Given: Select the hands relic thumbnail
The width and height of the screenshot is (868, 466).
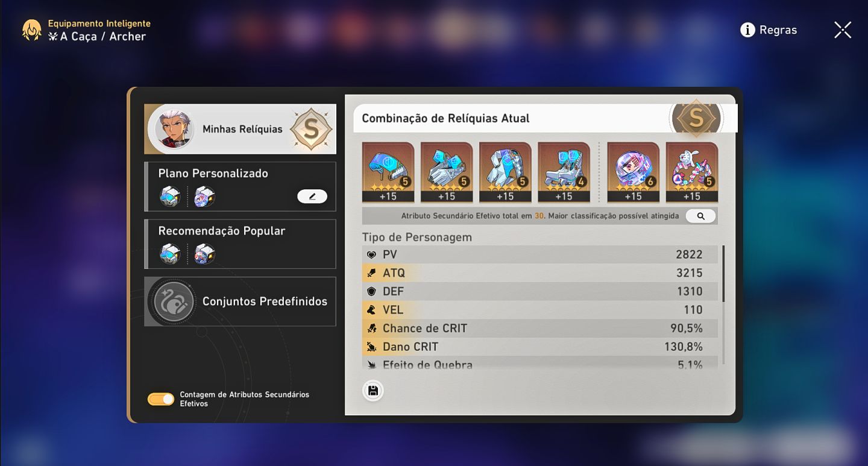Looking at the screenshot, I should click(x=447, y=172).
